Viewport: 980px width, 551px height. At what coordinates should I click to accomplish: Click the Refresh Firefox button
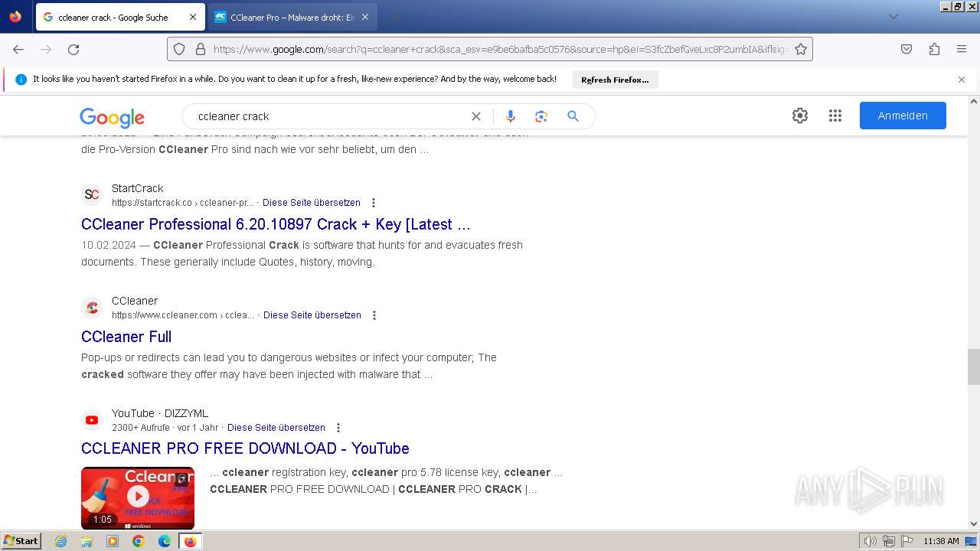tap(615, 80)
